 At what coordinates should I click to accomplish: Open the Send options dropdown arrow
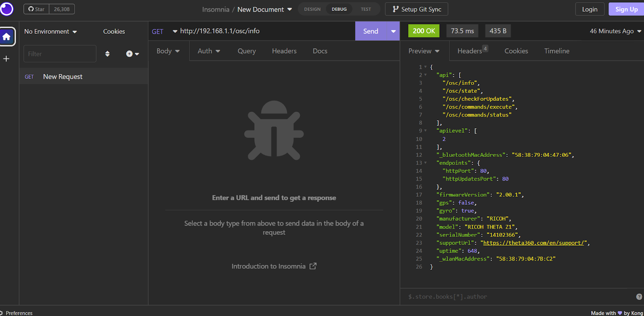tap(393, 31)
